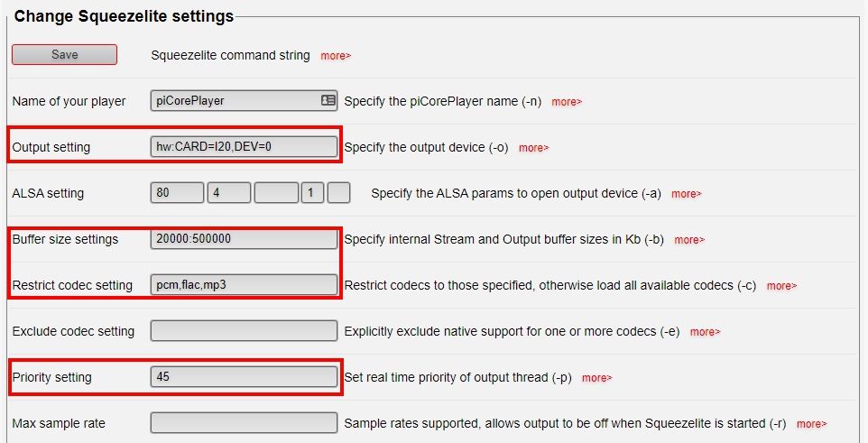This screenshot has height=443, width=868.
Task: Select the ALSA field containing 4
Action: [228, 193]
